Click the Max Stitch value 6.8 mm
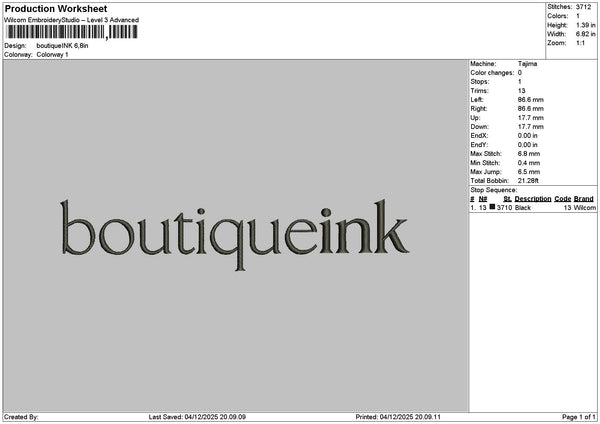 click(529, 154)
